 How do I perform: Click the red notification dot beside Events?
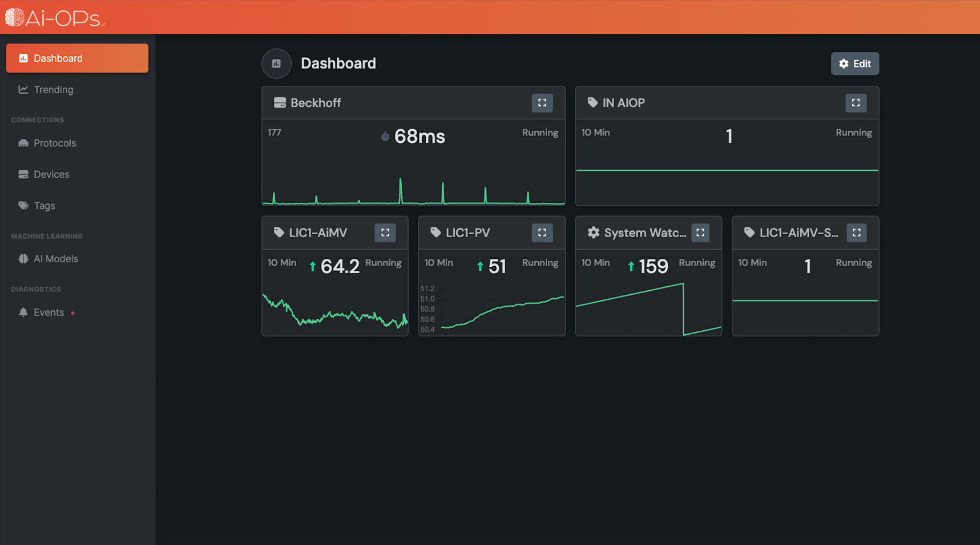(x=72, y=313)
